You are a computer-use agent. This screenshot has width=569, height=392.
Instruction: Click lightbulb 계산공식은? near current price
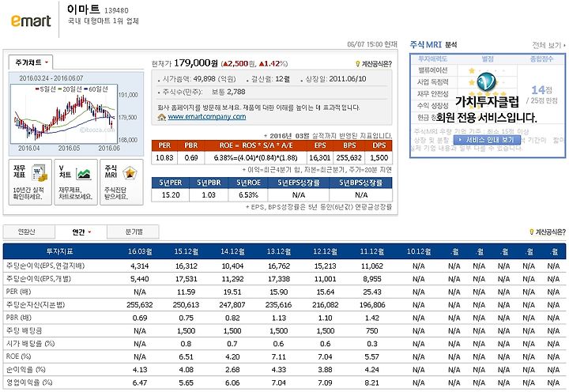pyautogui.click(x=373, y=64)
